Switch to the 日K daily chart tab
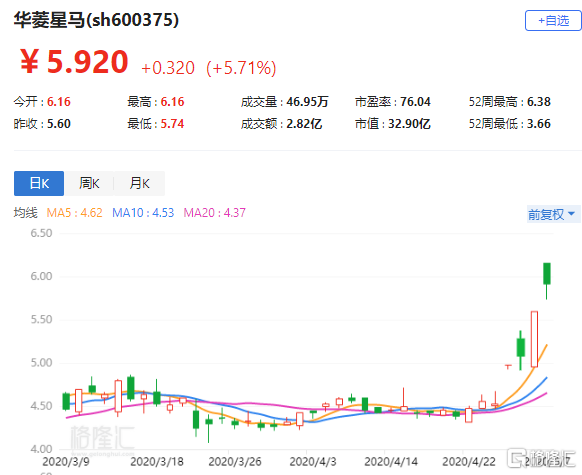 coord(39,183)
